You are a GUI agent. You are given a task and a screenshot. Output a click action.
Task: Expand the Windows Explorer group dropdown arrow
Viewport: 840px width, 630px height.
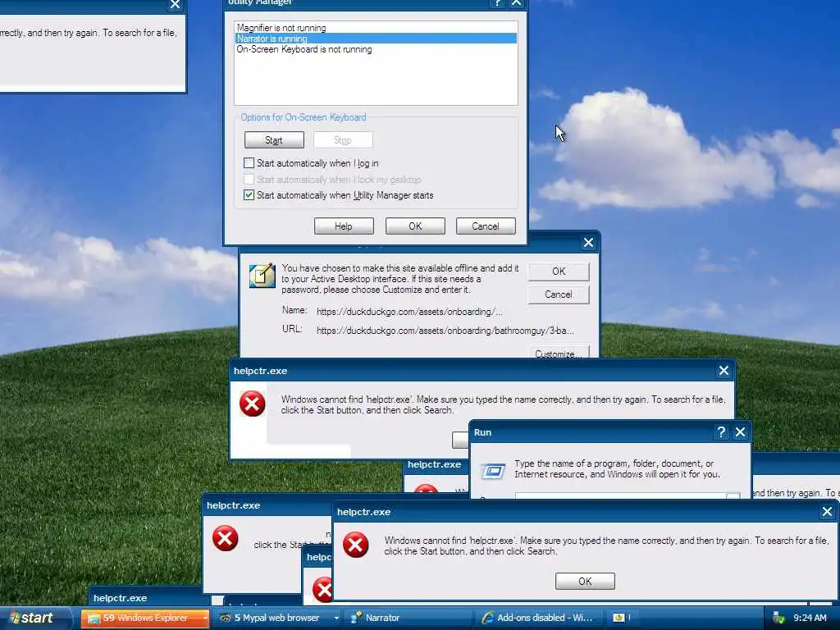pos(204,619)
